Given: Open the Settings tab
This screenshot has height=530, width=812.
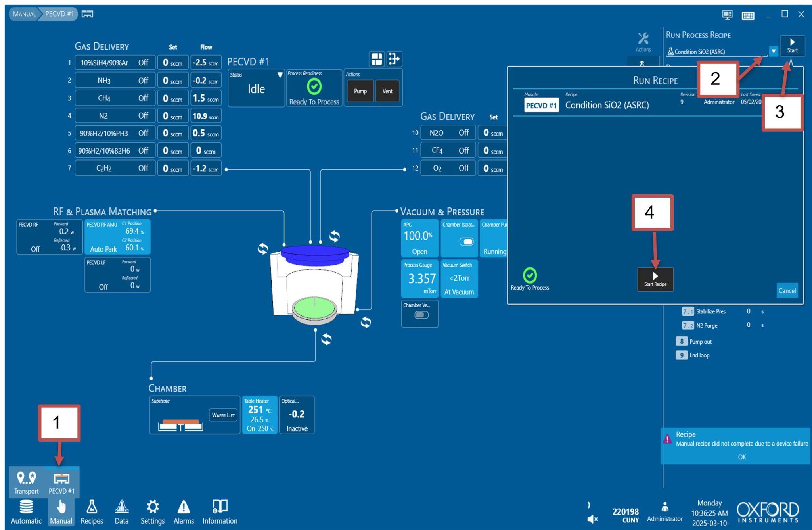Looking at the screenshot, I should click(153, 512).
